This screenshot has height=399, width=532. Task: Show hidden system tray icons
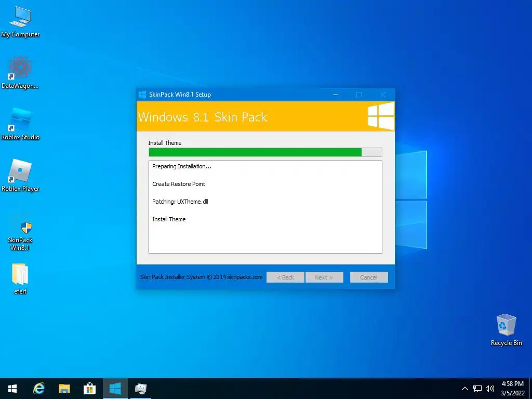pos(465,389)
